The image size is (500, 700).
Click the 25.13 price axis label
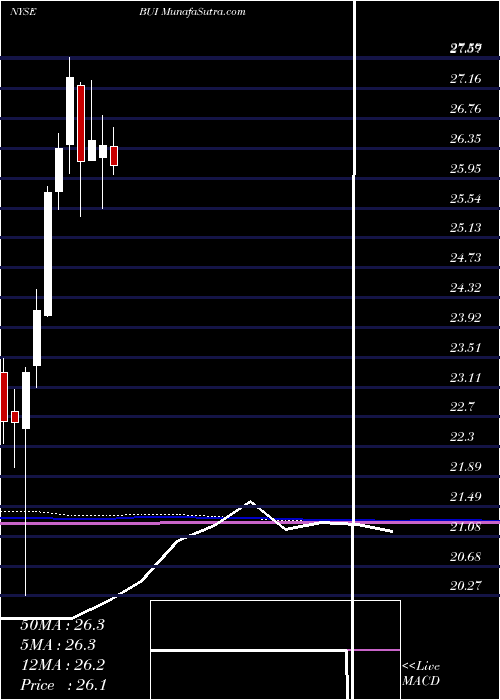[466, 228]
